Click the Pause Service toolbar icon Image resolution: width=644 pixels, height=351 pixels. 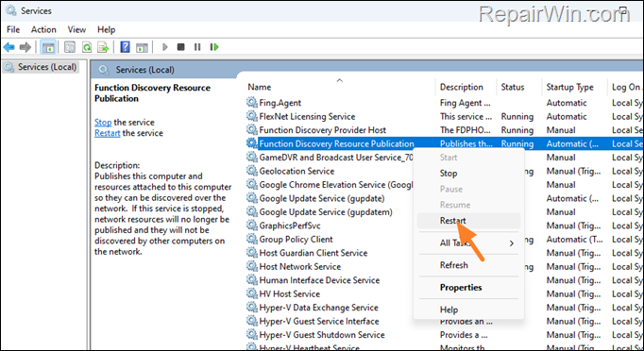click(197, 47)
